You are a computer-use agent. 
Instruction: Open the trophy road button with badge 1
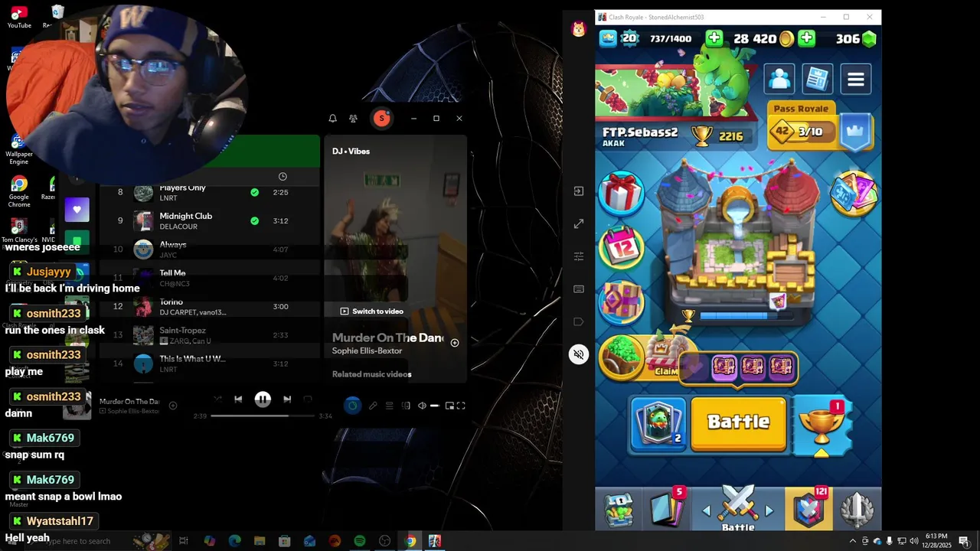pyautogui.click(x=822, y=425)
